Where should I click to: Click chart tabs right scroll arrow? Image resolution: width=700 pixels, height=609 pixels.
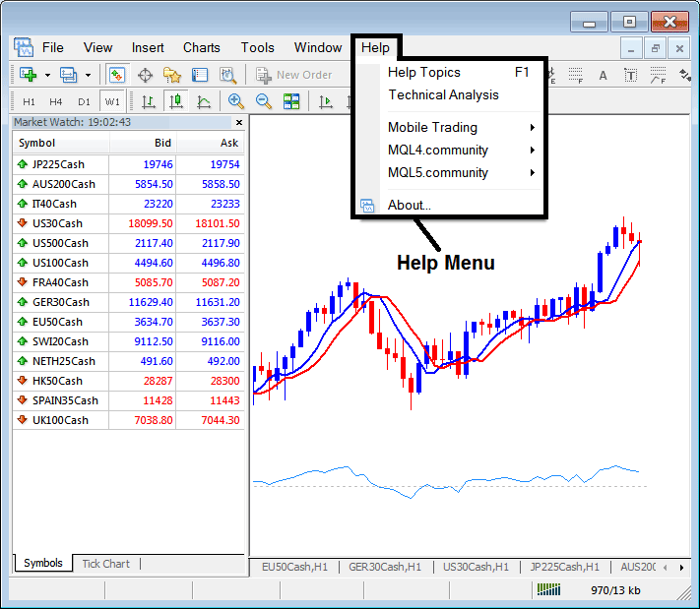pos(681,568)
